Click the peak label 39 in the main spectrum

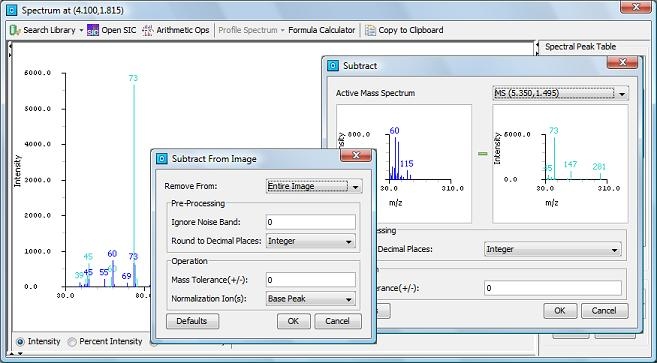coord(79,275)
